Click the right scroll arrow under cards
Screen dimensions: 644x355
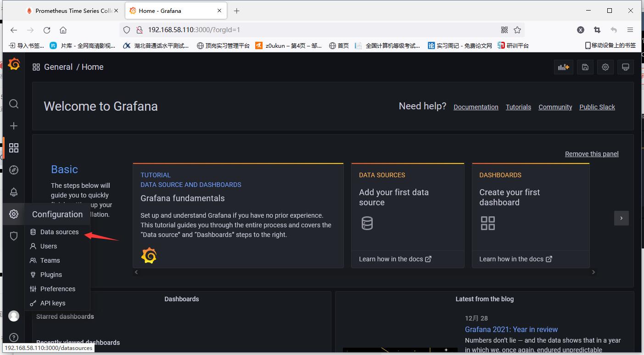pos(593,272)
